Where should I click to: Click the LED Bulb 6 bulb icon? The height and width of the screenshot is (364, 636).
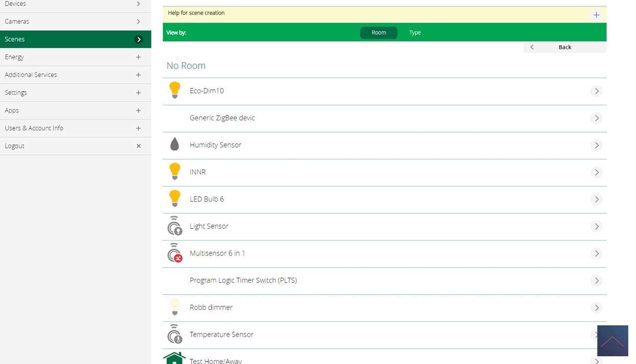[175, 199]
